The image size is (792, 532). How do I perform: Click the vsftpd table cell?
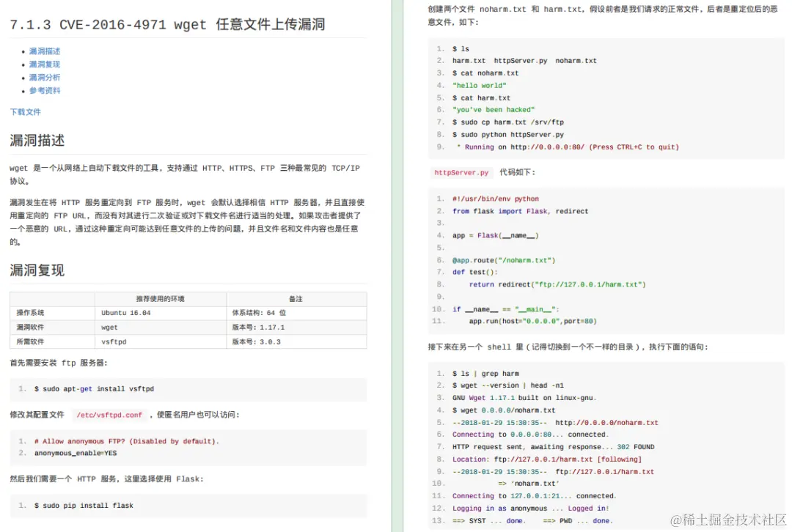pyautogui.click(x=161, y=341)
